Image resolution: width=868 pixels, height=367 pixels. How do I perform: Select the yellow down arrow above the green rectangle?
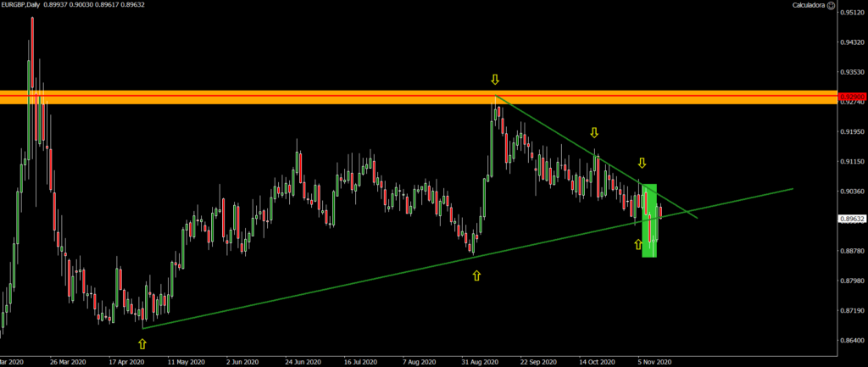[x=643, y=163]
